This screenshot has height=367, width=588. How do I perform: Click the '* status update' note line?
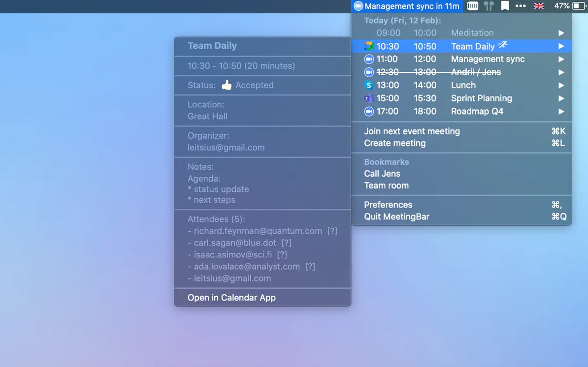pyautogui.click(x=218, y=189)
